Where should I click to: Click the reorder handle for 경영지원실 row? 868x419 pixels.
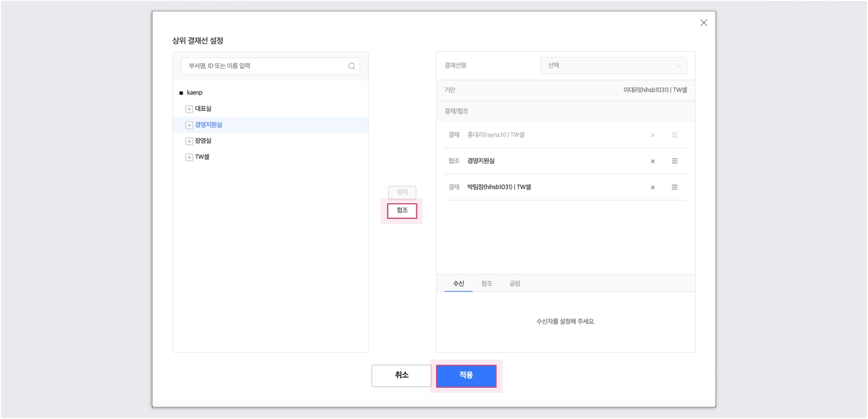(x=674, y=161)
